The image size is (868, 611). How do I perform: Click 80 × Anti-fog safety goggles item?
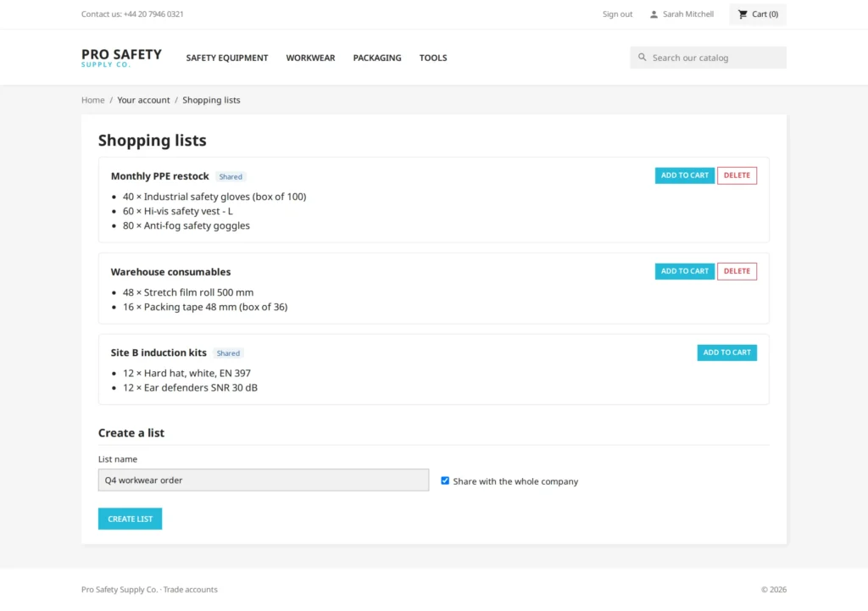click(186, 225)
